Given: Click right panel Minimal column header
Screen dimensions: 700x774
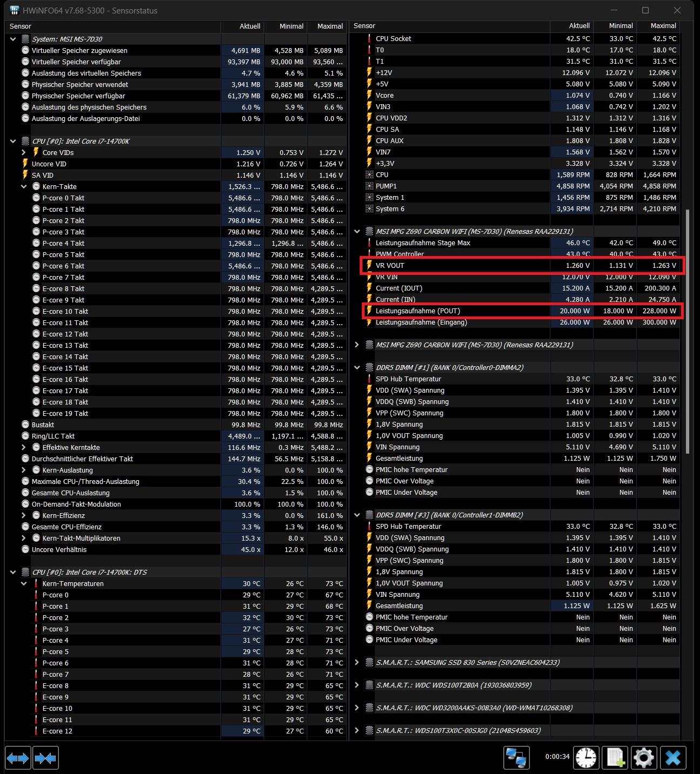Looking at the screenshot, I should pyautogui.click(x=615, y=26).
